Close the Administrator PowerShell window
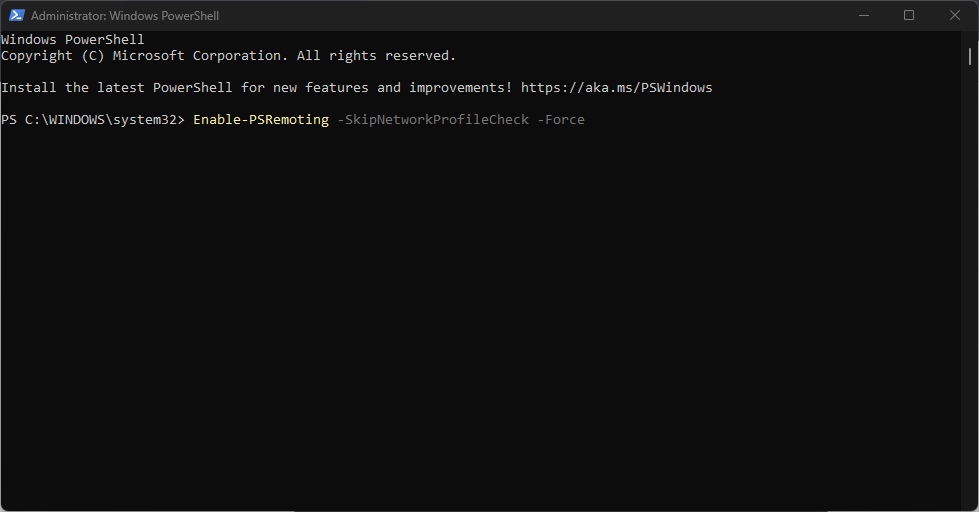Image resolution: width=979 pixels, height=512 pixels. tap(955, 16)
